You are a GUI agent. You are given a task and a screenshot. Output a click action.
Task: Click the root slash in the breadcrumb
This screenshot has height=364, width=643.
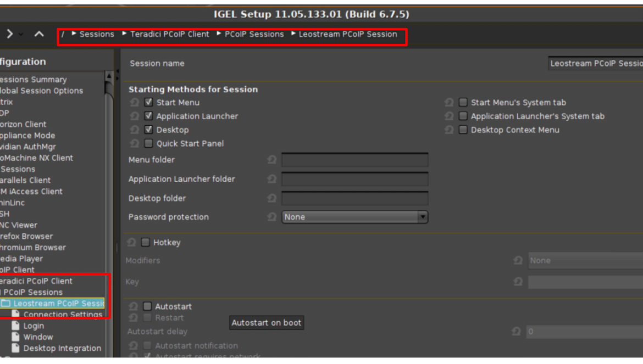pos(63,34)
